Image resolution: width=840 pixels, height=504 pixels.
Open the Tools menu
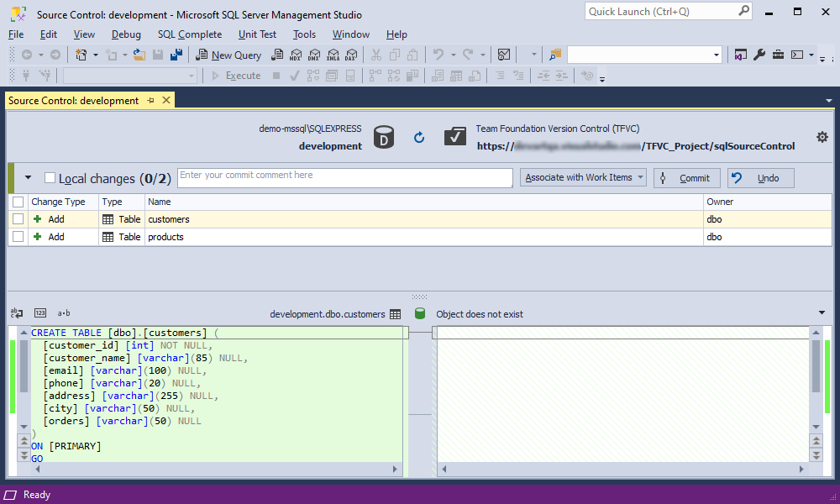click(304, 34)
